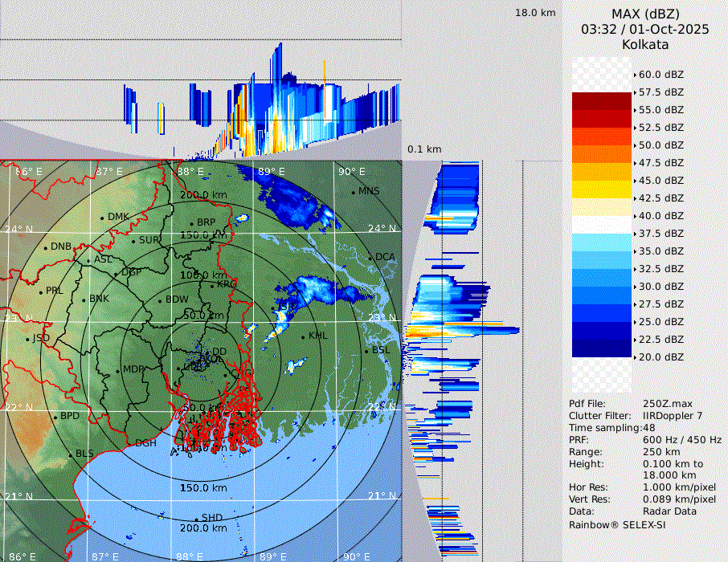Select the DMK station marker dot
This screenshot has height=562, width=728.
(102, 217)
